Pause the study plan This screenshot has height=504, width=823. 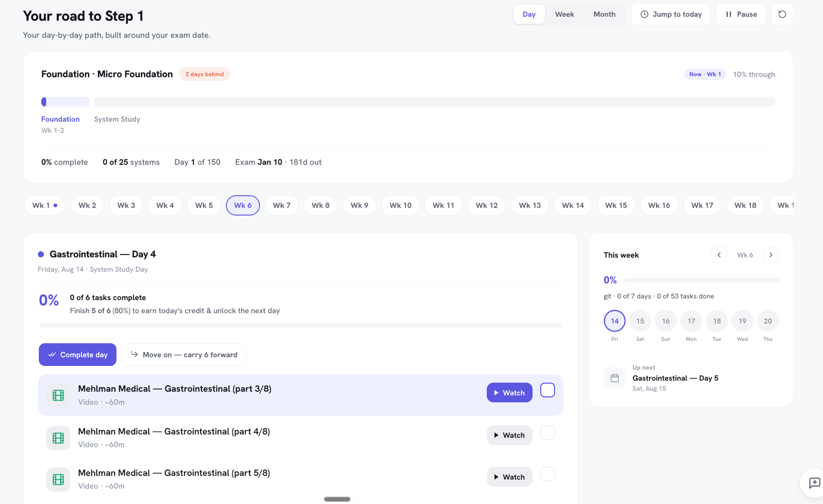pos(741,14)
